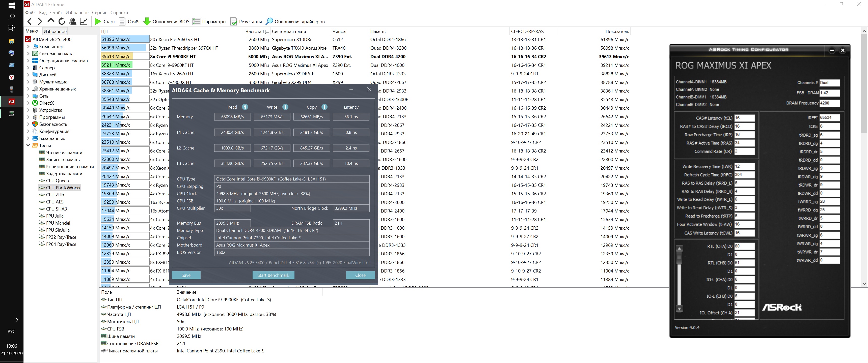Switch to the Избранное tab
Screen dimensions: 868x363
click(x=55, y=31)
